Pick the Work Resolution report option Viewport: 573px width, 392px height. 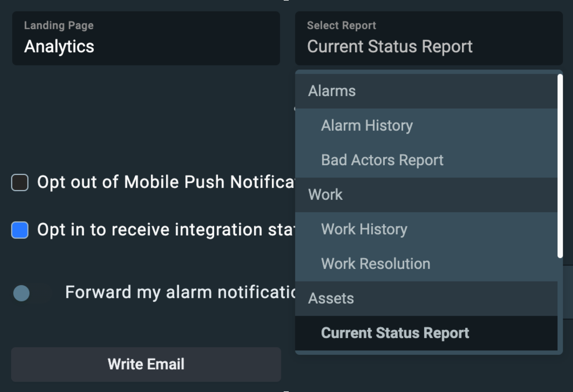click(x=375, y=264)
